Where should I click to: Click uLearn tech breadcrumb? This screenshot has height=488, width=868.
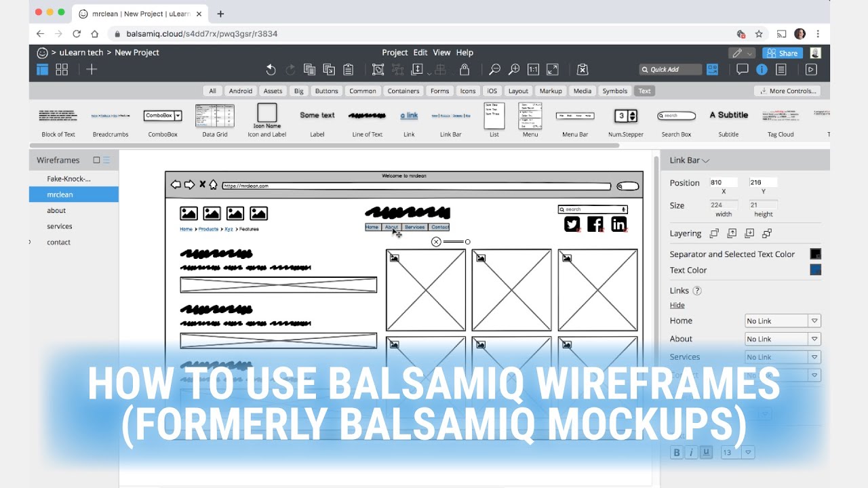[x=81, y=52]
